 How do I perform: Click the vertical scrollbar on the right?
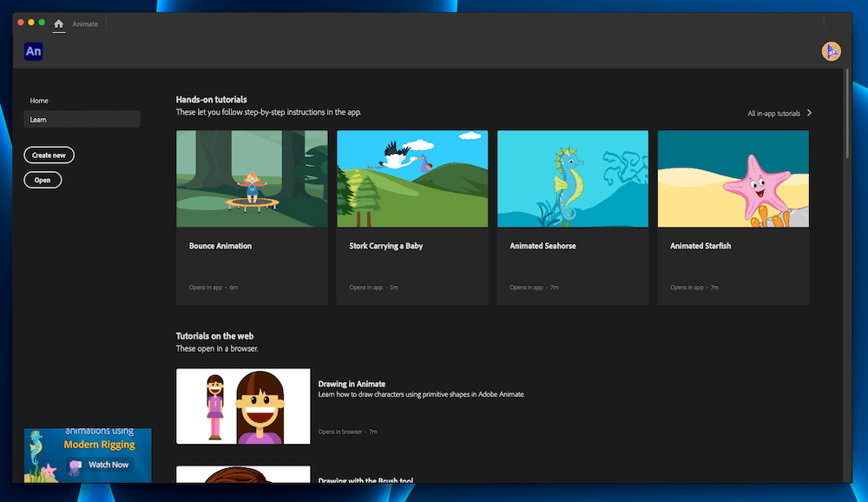pos(847,114)
